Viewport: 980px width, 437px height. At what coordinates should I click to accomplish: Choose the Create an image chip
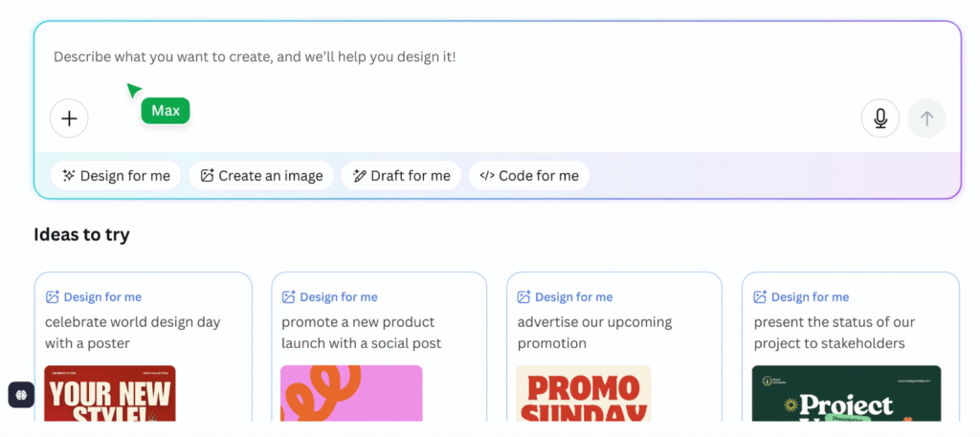pyautogui.click(x=263, y=176)
